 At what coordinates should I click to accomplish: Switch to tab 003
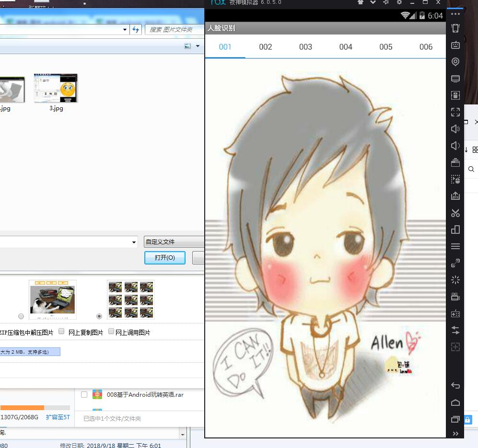pos(305,47)
